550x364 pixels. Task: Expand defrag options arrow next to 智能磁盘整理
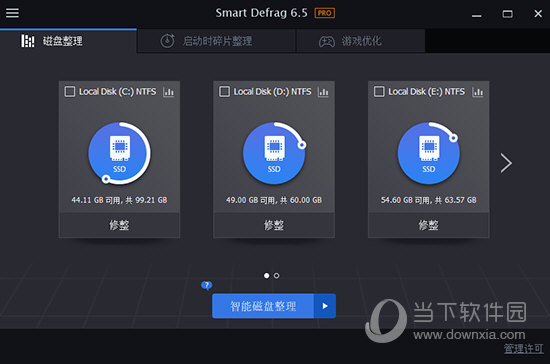click(x=325, y=306)
